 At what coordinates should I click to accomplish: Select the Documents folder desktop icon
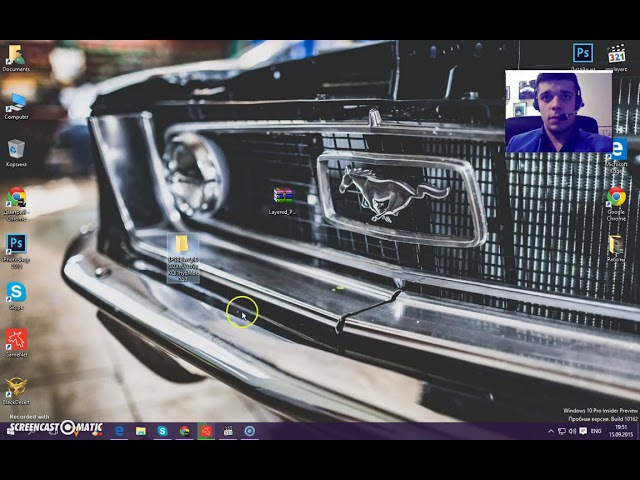[x=16, y=58]
